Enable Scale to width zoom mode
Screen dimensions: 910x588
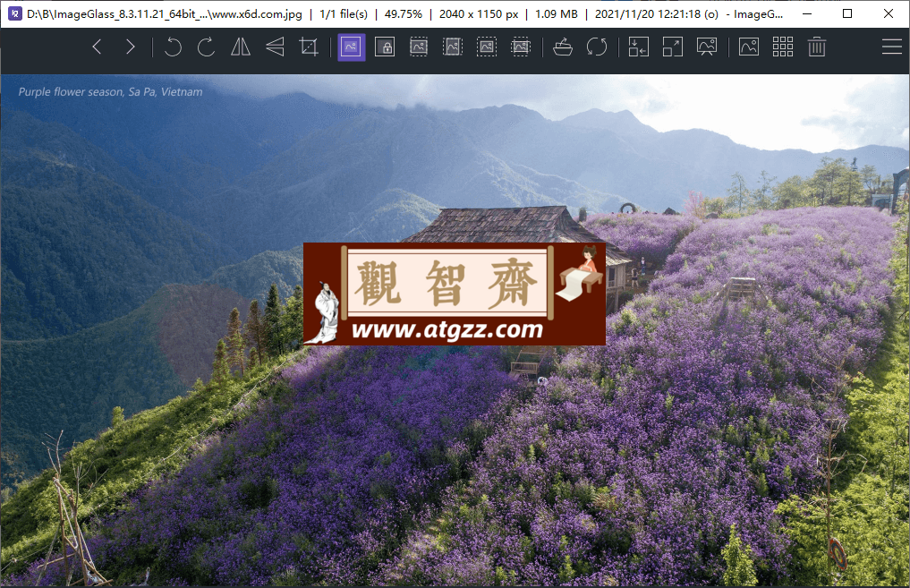coord(419,47)
